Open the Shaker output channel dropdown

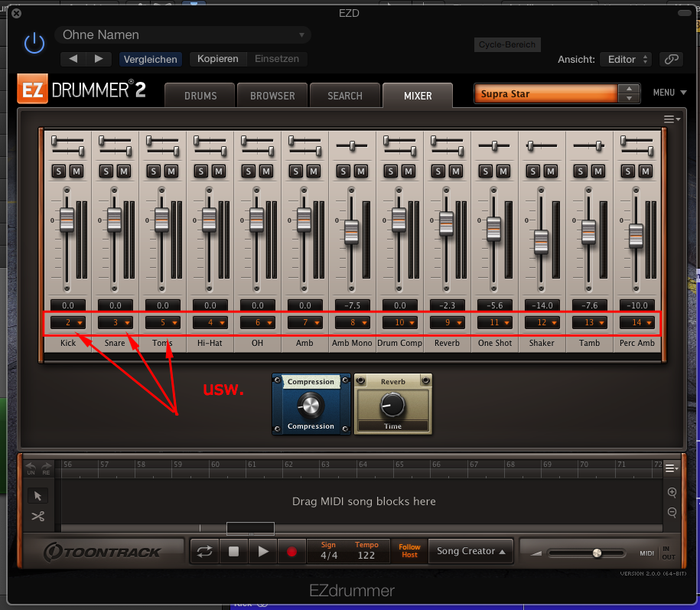542,322
